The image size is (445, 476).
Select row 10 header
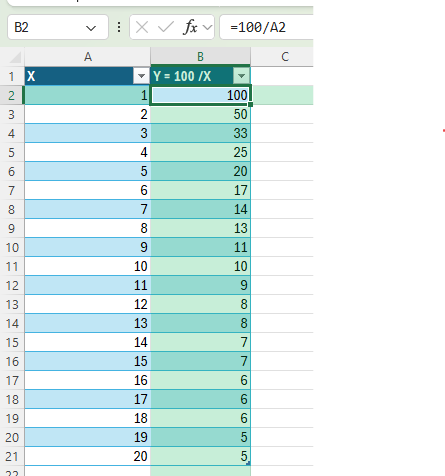(x=12, y=247)
